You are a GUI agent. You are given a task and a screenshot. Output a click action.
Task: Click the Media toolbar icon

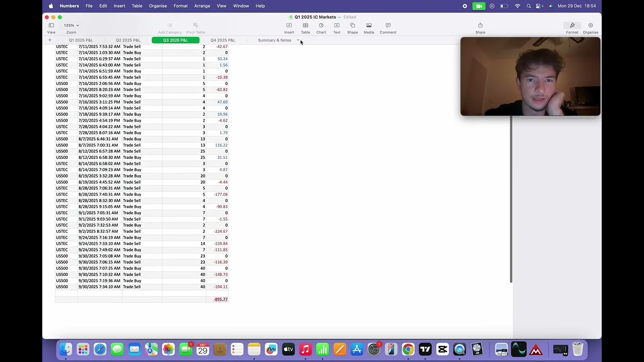[369, 25]
